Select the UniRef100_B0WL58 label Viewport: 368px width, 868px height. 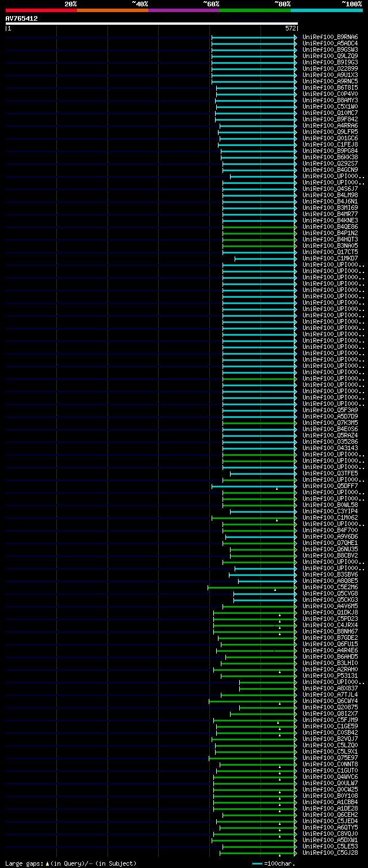(x=330, y=505)
